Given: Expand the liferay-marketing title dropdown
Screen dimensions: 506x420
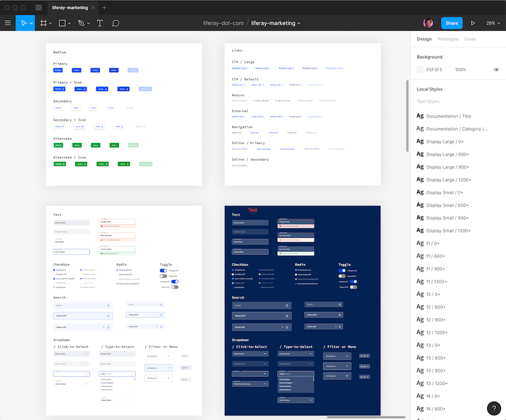Looking at the screenshot, I should [x=300, y=23].
